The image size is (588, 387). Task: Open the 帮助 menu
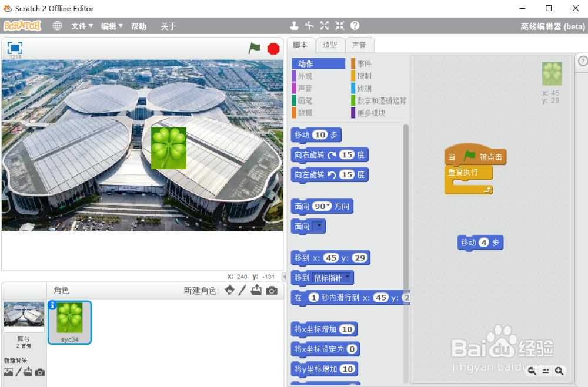click(x=138, y=26)
